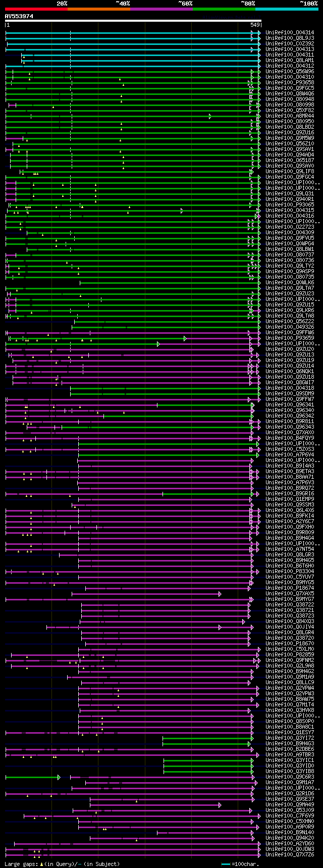Image resolution: width=323 pixels, height=868 pixels.
Task: Click the orange ~40% identity legend segment
Action: (x=99, y=9)
